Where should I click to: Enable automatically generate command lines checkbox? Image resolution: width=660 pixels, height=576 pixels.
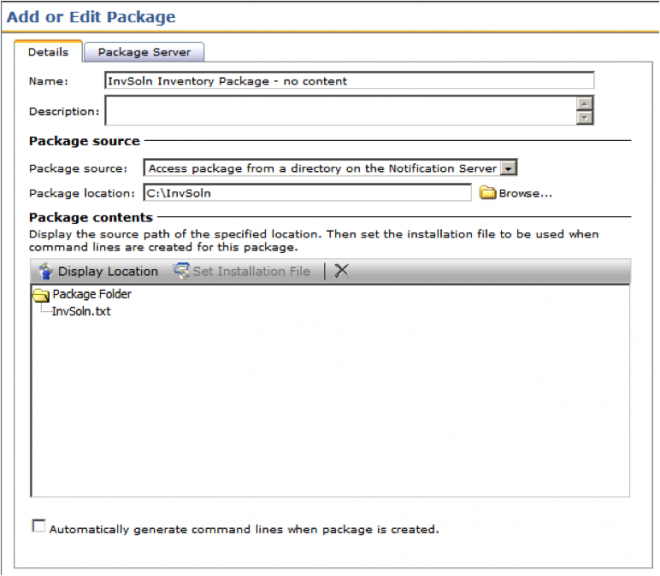click(39, 526)
